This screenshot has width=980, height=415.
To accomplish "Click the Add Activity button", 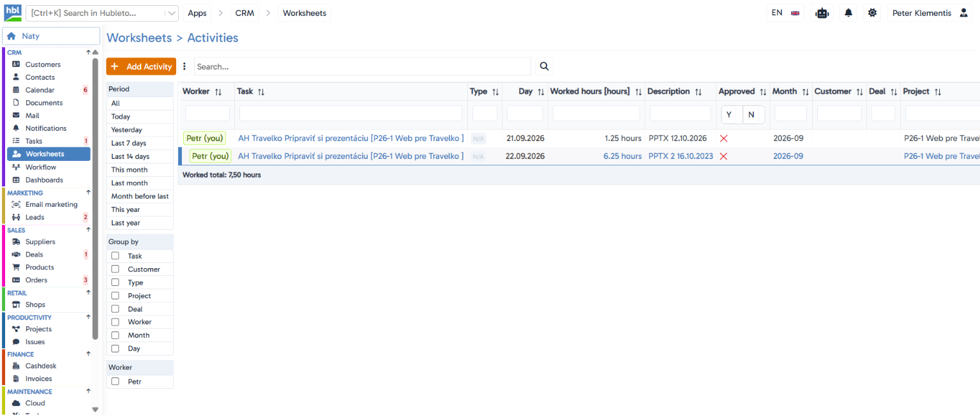I will [141, 66].
